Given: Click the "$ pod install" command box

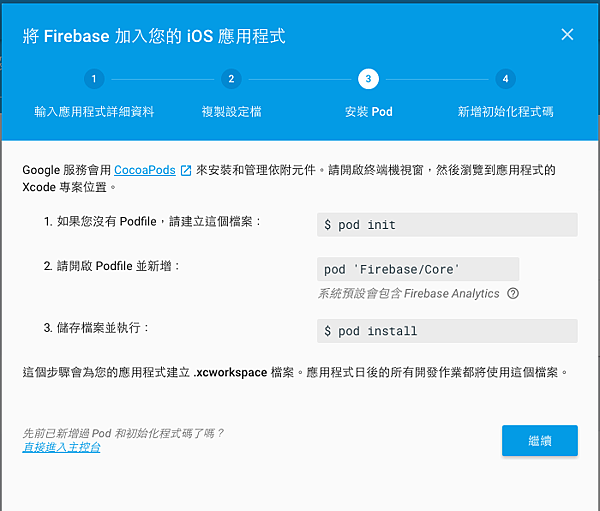Looking at the screenshot, I should pos(446,331).
